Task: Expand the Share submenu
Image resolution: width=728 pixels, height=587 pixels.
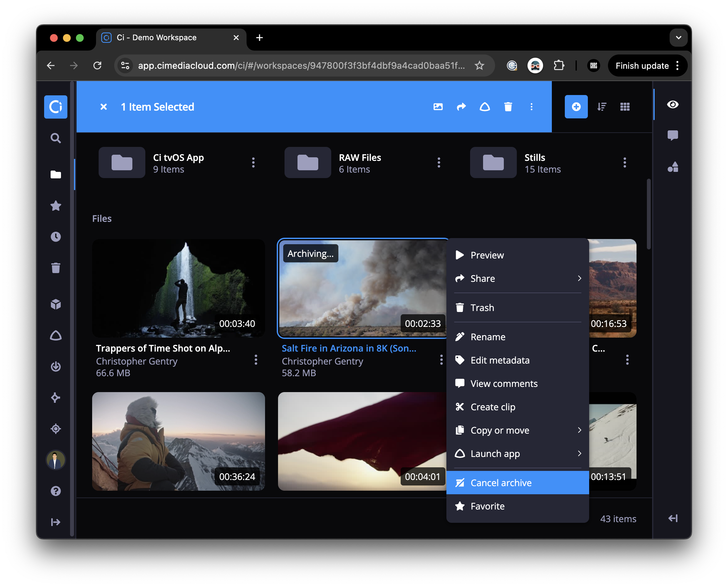Action: point(517,278)
